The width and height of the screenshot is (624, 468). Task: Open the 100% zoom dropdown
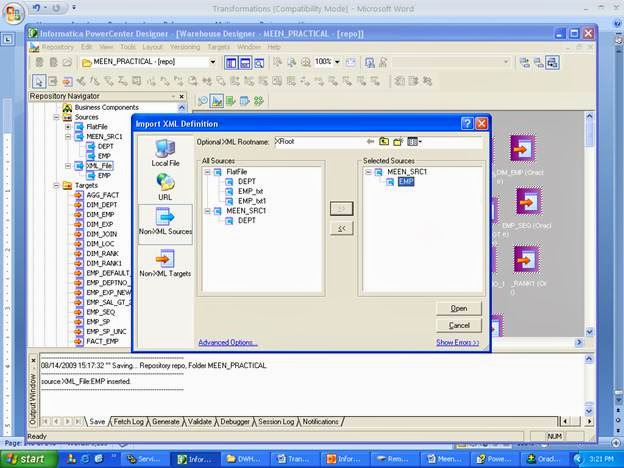pyautogui.click(x=337, y=62)
